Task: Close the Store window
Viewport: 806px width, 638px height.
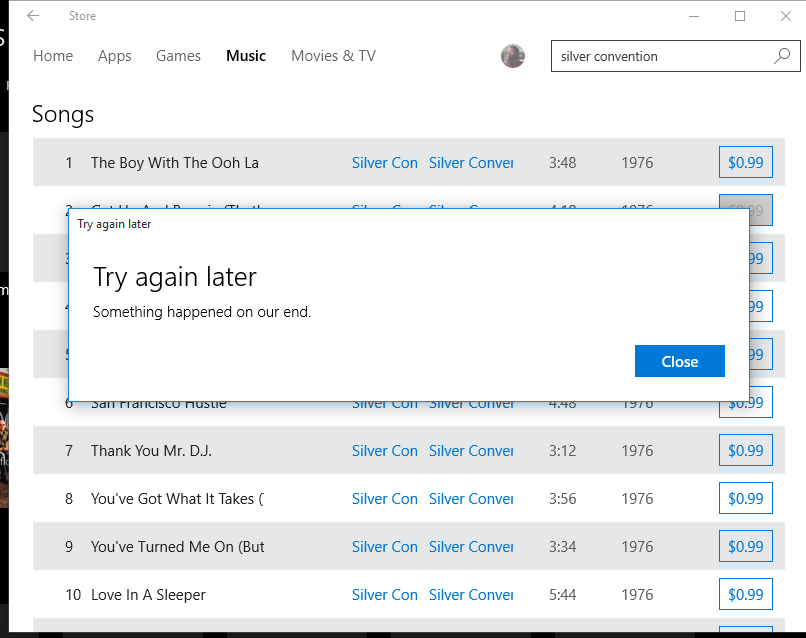Action: tap(785, 16)
